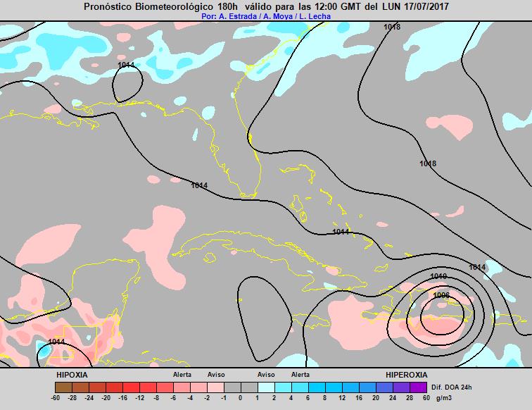Click the 'Dif. DOA 24h' legend caption
Viewport: 532px width, 410px height.
[x=452, y=387]
